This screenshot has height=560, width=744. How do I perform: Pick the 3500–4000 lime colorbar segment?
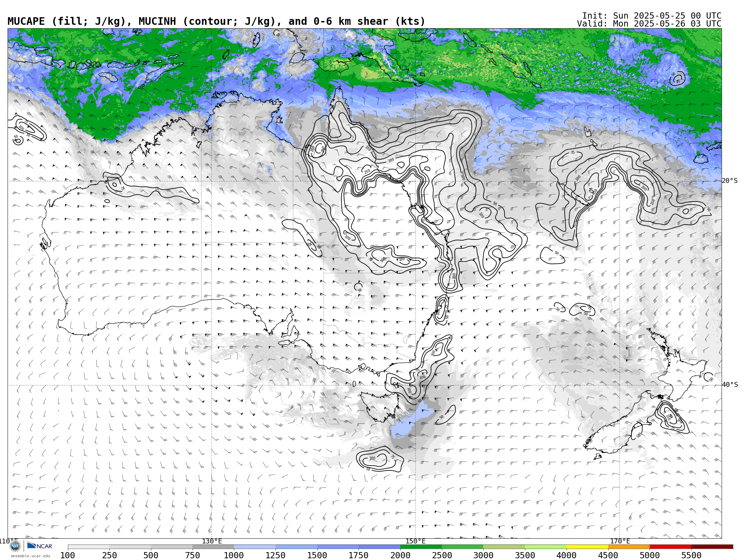546,547
